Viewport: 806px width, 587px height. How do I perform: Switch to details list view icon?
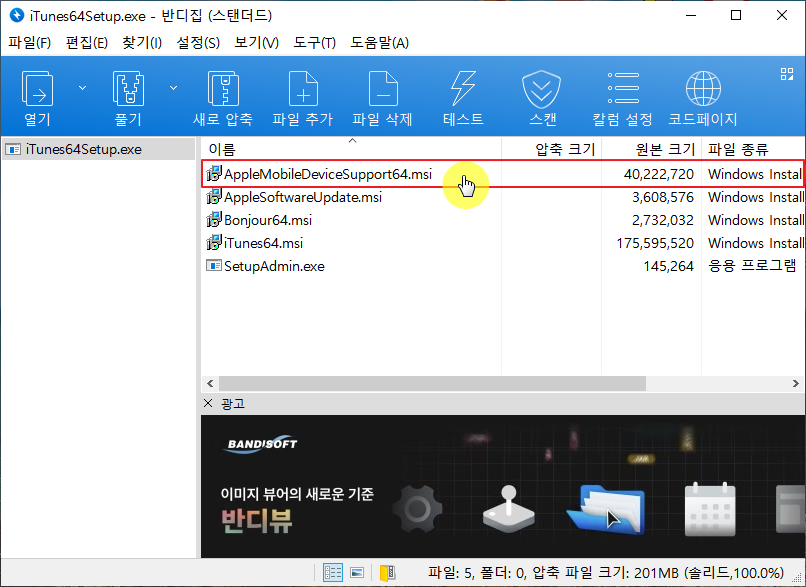pyautogui.click(x=333, y=573)
